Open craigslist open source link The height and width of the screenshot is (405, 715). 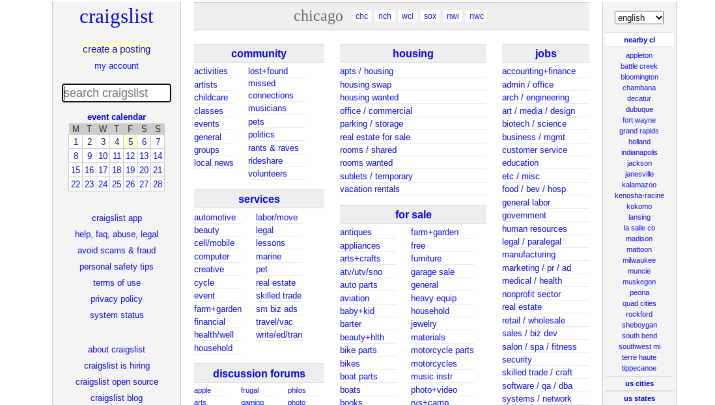(116, 382)
